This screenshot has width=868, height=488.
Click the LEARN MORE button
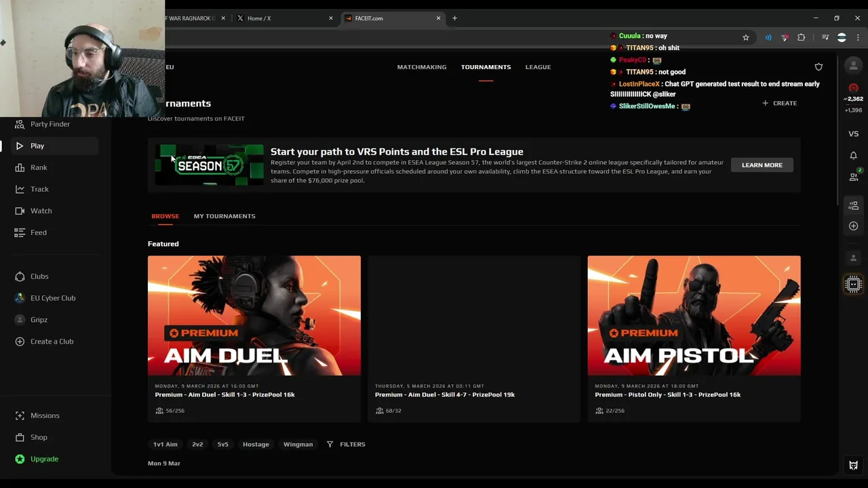[762, 165]
